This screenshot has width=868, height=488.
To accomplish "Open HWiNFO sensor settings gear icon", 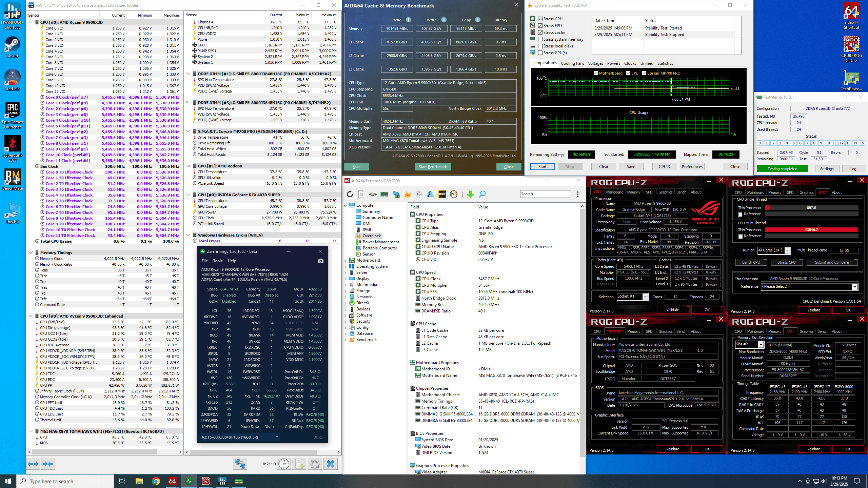I will click(315, 464).
